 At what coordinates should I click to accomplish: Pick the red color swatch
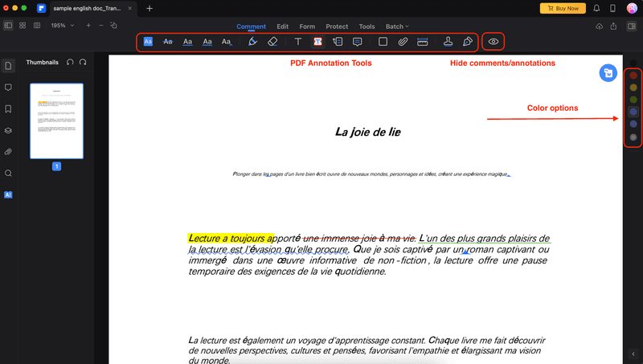pyautogui.click(x=633, y=75)
